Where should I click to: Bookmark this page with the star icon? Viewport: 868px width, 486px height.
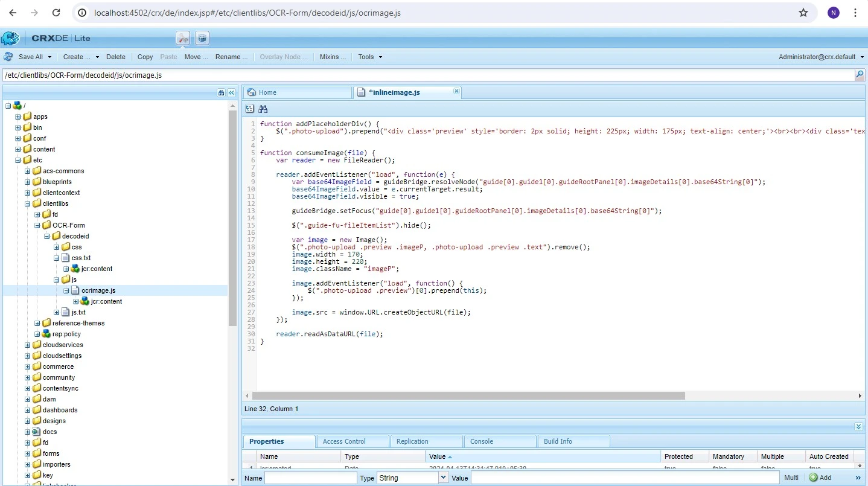click(803, 13)
